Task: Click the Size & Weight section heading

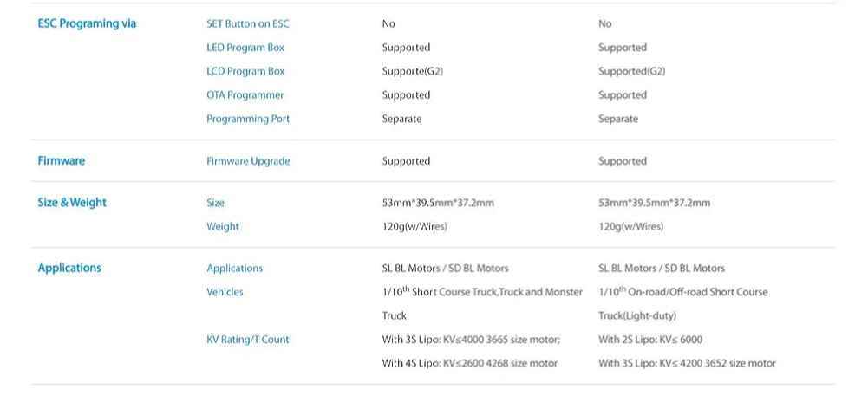Action: click(x=72, y=203)
